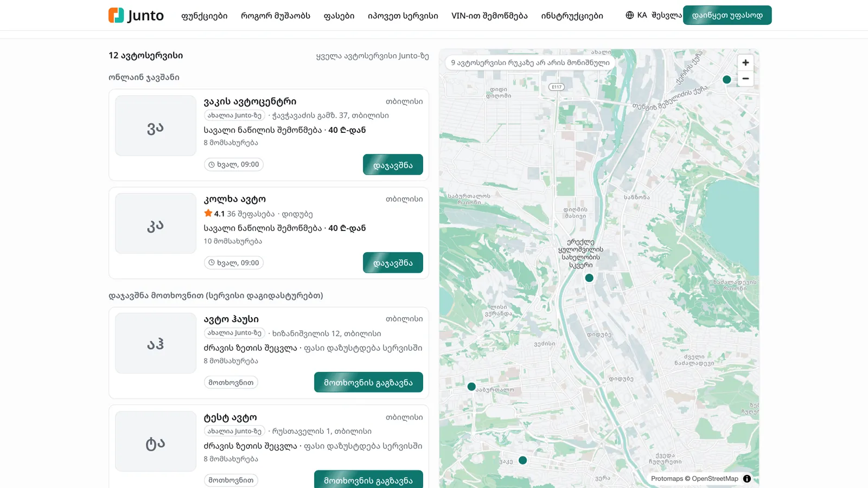Click the შესვლა login link

(x=667, y=15)
